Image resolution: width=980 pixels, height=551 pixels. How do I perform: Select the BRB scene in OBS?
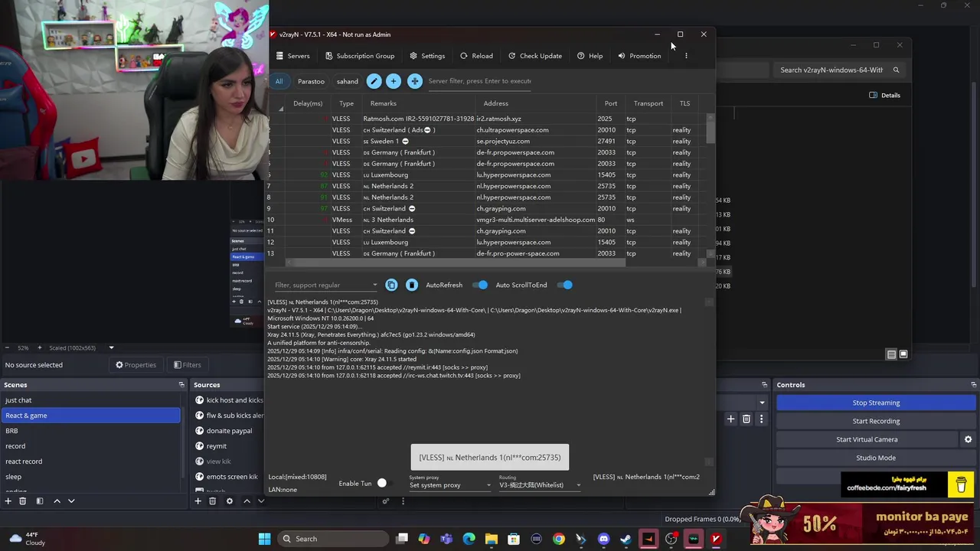tap(91, 431)
